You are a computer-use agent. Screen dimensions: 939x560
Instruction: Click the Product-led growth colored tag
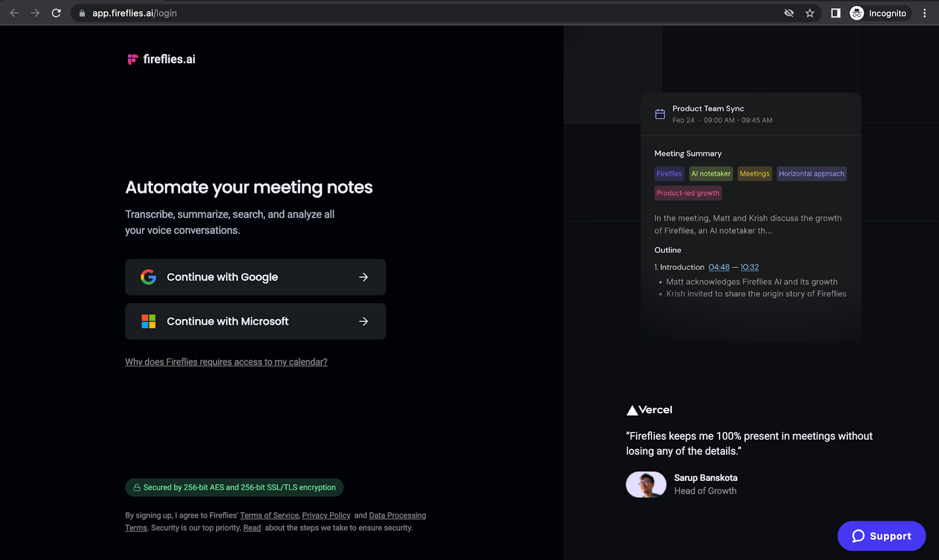click(x=688, y=193)
